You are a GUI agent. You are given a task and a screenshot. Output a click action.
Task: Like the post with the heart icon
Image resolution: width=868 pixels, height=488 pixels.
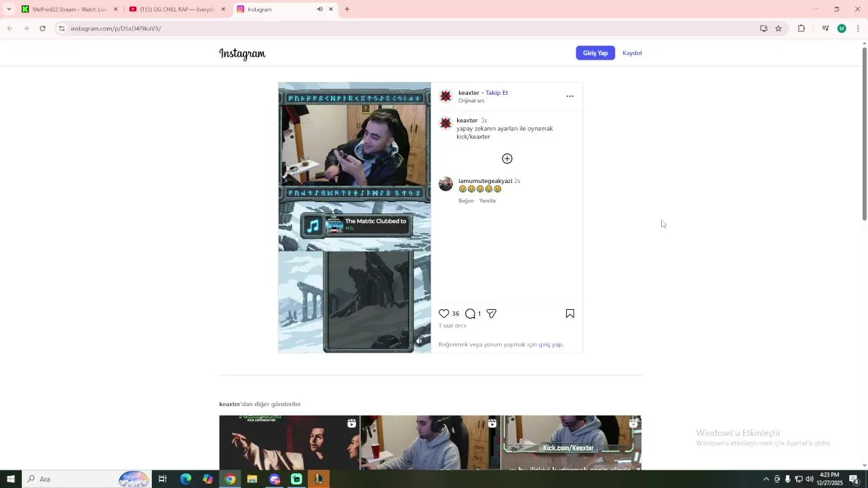444,314
